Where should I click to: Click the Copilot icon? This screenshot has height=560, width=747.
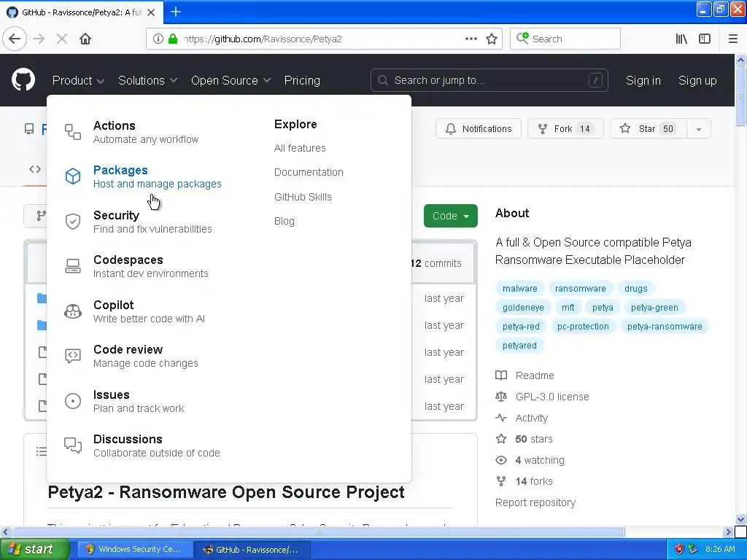pos(73,311)
